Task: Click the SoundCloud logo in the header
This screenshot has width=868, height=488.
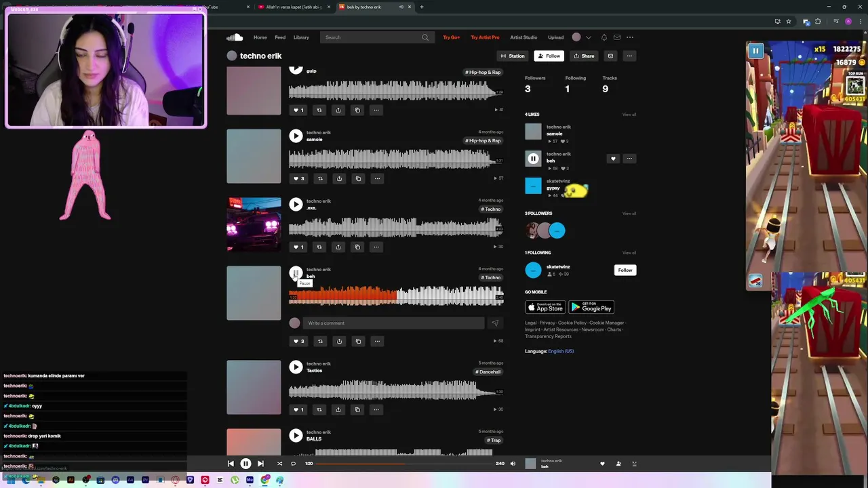Action: pos(235,37)
